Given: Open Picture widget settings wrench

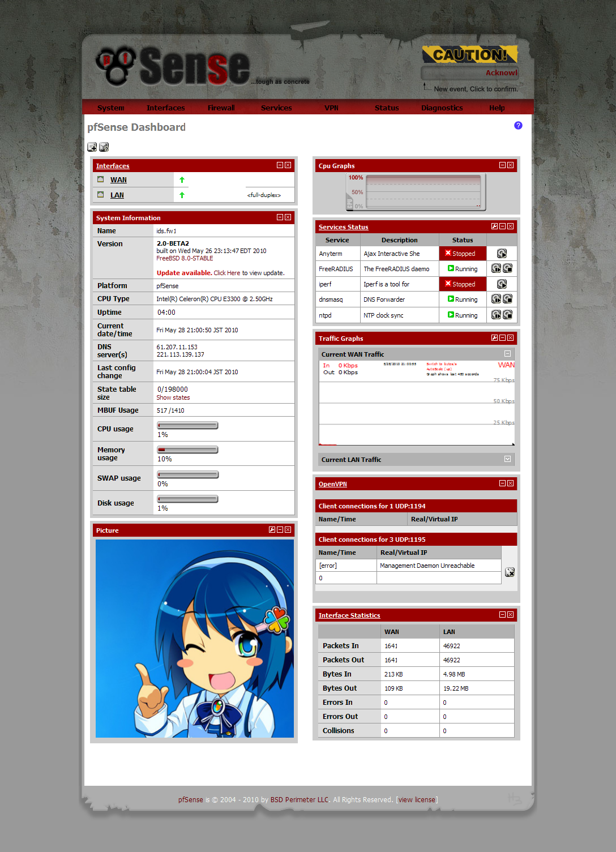Looking at the screenshot, I should pyautogui.click(x=272, y=530).
